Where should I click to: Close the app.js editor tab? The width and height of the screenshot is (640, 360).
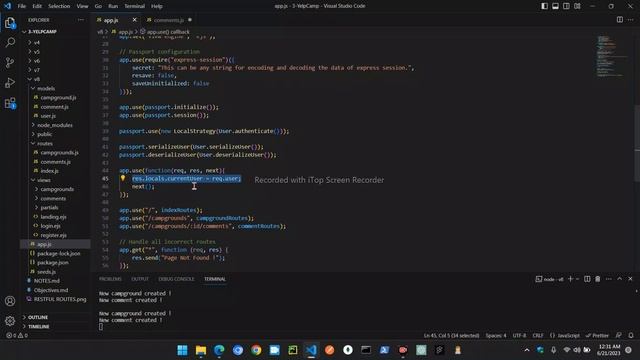(x=134, y=20)
